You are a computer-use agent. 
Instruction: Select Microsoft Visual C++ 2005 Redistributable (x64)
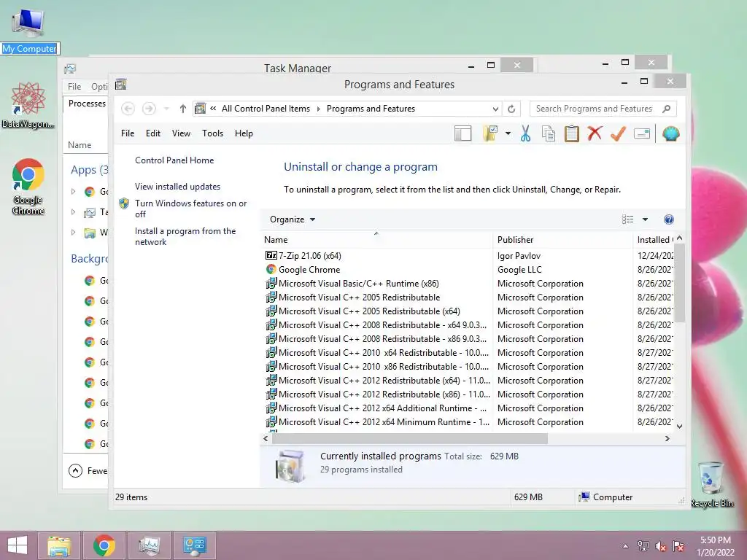[x=369, y=311]
